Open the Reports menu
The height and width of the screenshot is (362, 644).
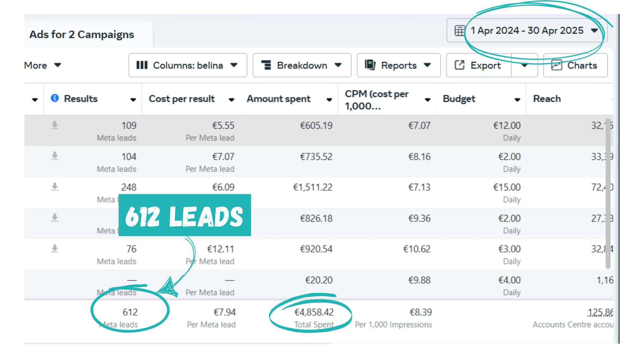pos(398,65)
